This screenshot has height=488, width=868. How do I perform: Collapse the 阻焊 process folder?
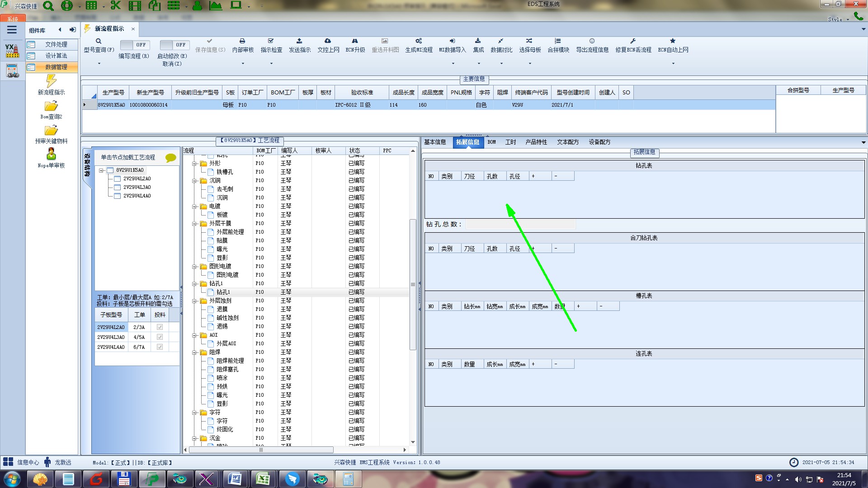pyautogui.click(x=194, y=352)
